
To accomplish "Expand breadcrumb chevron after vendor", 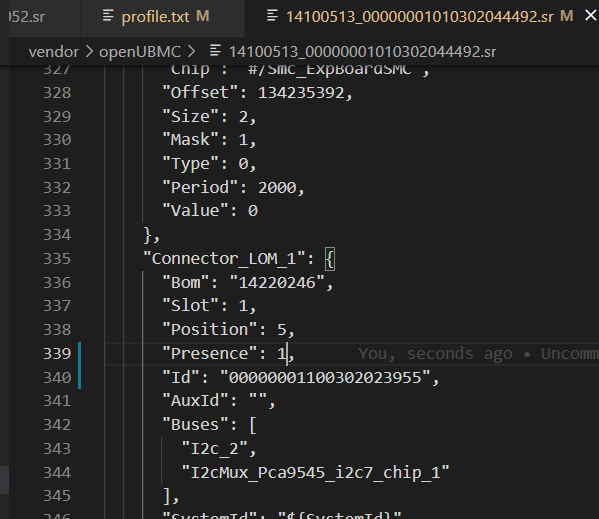I will [x=89, y=52].
